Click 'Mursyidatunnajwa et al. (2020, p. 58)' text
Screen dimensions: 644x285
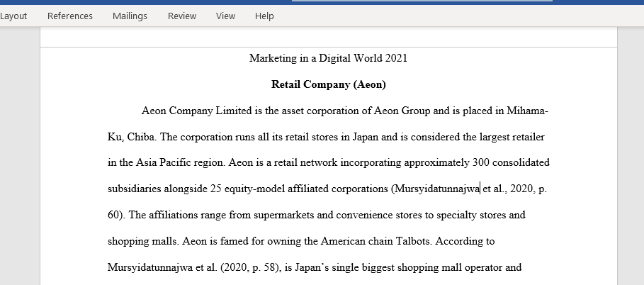point(193,268)
